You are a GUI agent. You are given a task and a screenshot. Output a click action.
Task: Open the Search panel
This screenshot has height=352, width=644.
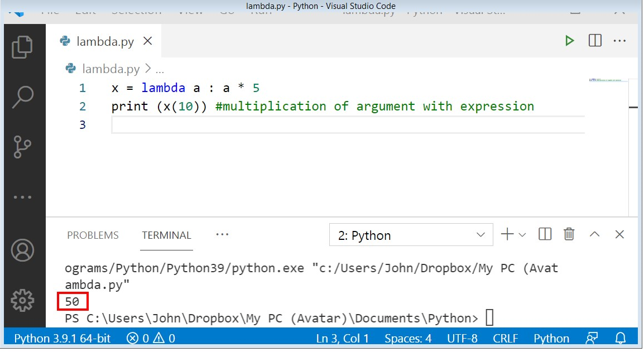[23, 97]
